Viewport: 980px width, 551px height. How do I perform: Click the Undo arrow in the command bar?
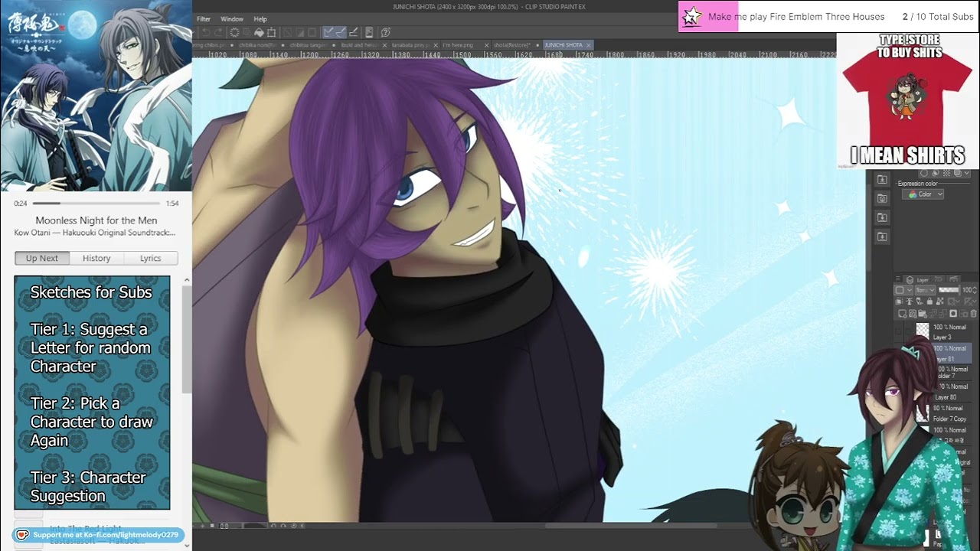(x=207, y=32)
